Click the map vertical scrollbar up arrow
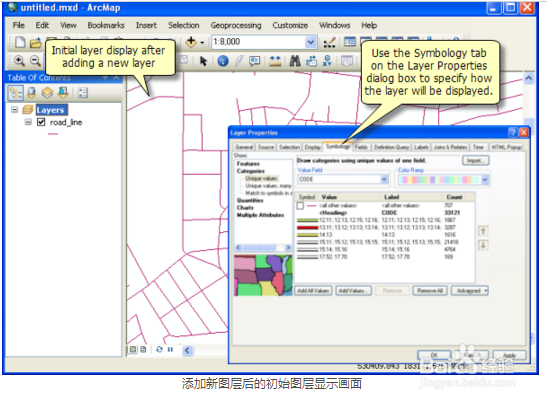The height and width of the screenshot is (402, 547). tap(529, 78)
